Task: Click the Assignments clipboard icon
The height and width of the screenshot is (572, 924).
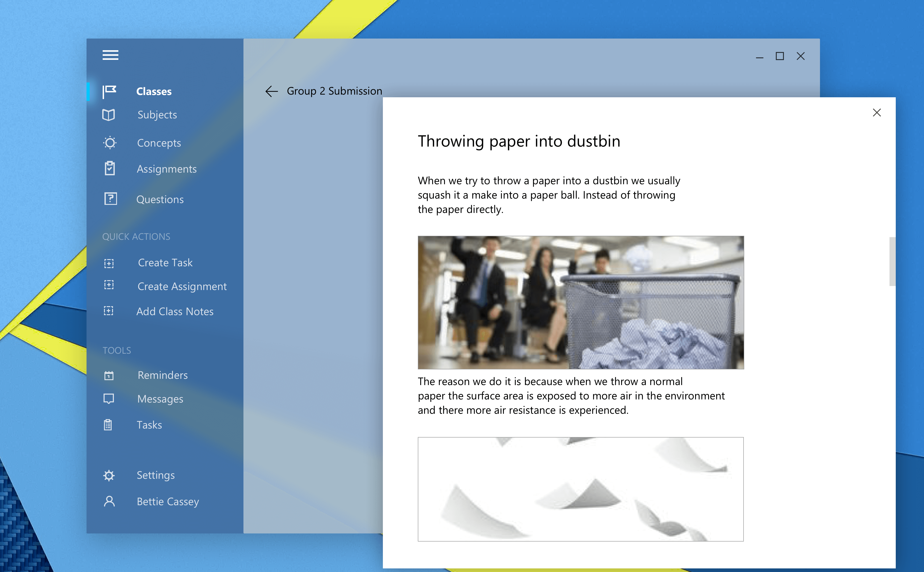Action: (110, 168)
